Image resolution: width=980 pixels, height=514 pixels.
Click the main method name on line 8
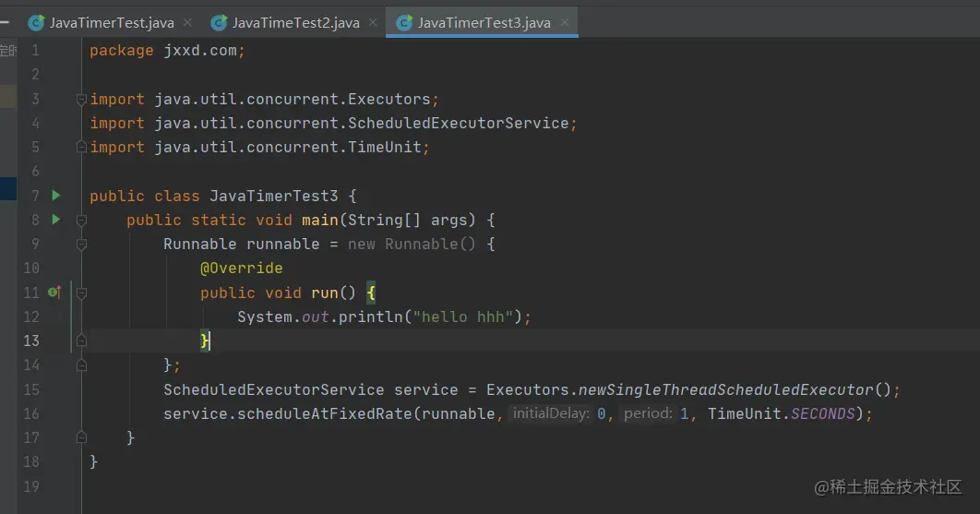pyautogui.click(x=320, y=221)
